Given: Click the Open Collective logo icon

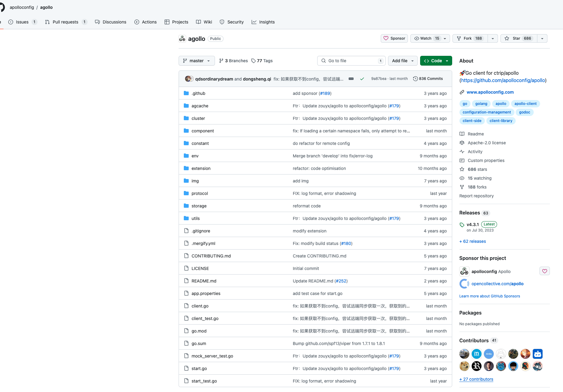Looking at the screenshot, I should tap(464, 284).
